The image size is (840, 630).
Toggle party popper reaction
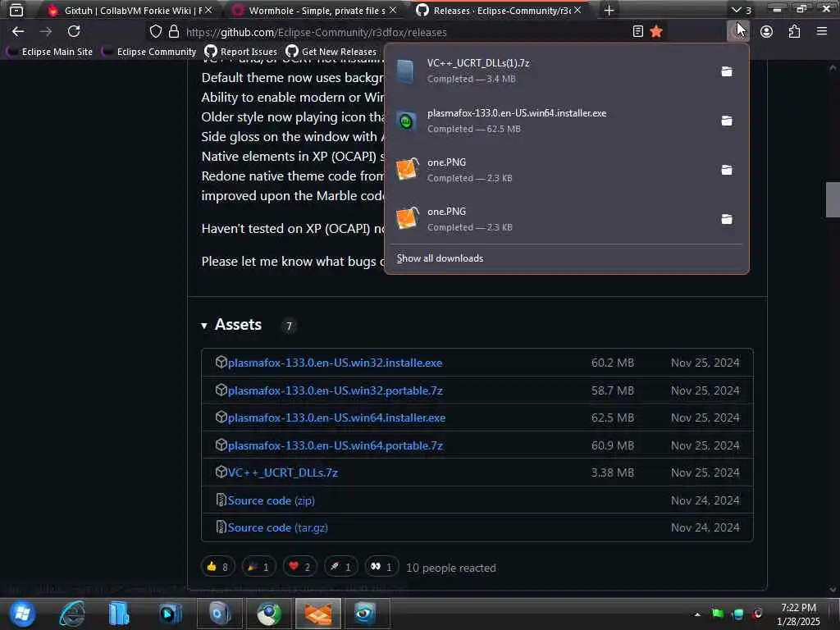pyautogui.click(x=258, y=567)
